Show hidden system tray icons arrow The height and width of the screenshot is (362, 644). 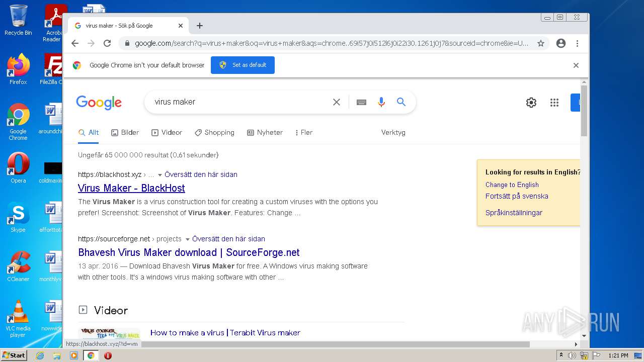click(x=561, y=355)
